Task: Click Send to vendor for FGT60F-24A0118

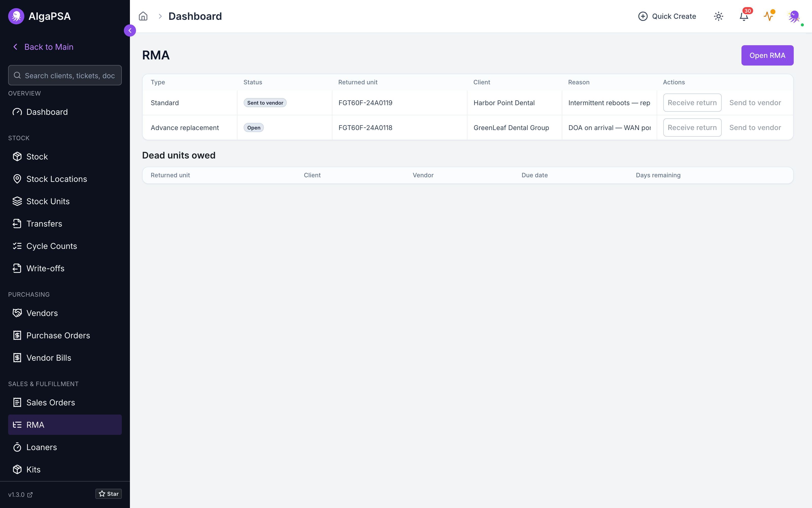Action: [x=755, y=128]
